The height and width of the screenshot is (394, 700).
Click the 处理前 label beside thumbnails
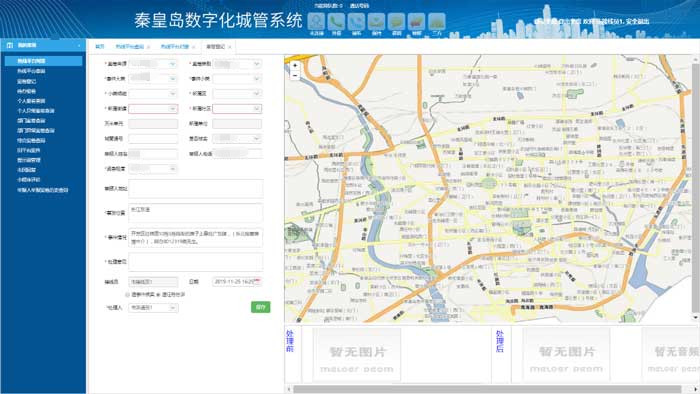click(x=290, y=341)
